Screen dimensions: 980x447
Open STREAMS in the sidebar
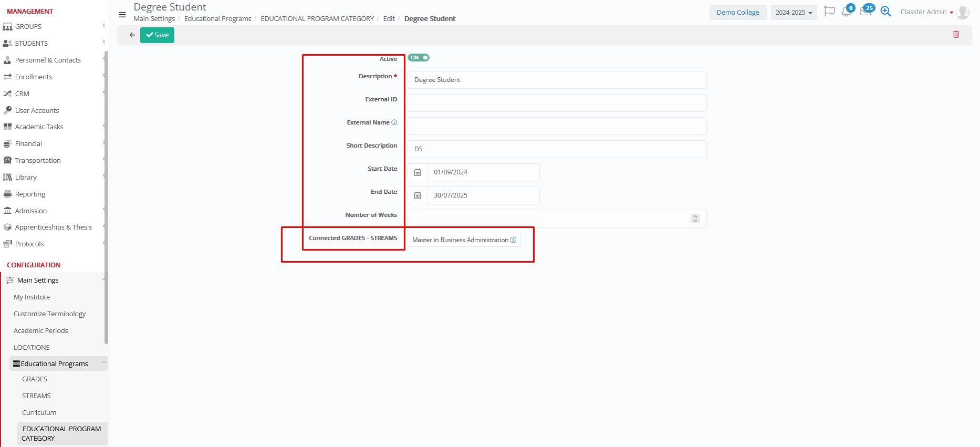pyautogui.click(x=36, y=396)
